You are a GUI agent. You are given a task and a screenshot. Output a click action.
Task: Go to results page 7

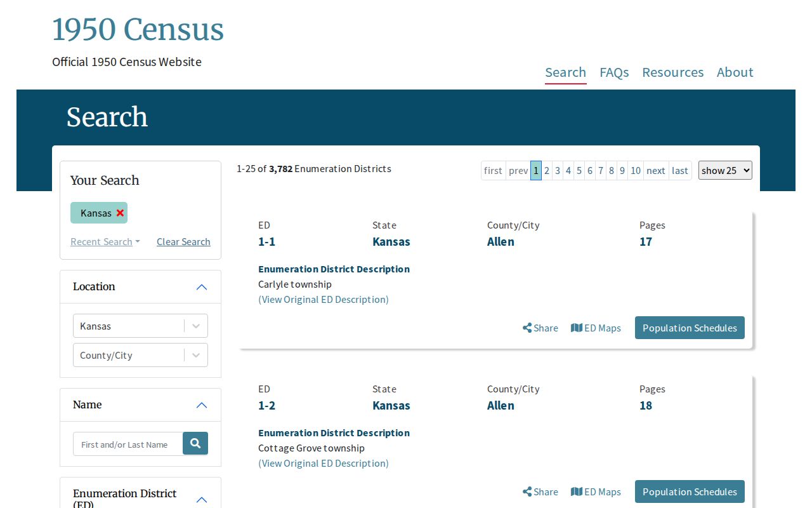point(601,170)
